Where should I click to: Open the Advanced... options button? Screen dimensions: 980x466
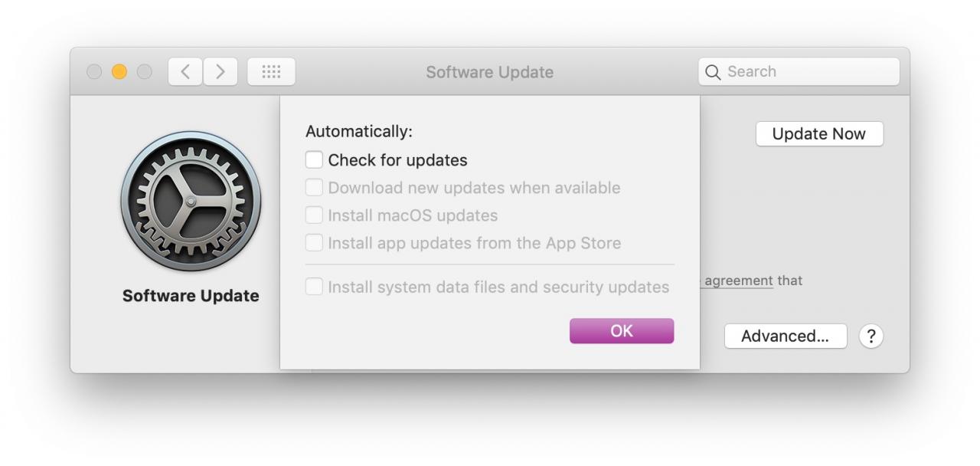point(786,336)
